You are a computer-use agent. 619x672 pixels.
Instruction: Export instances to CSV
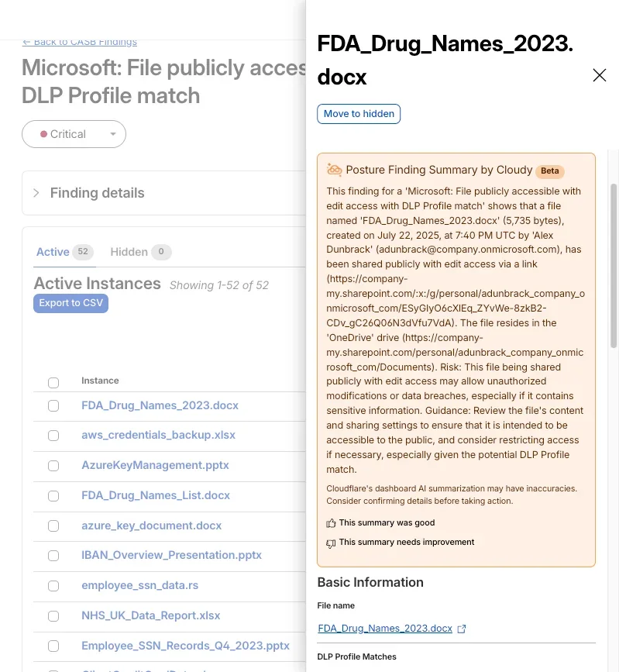coord(70,303)
